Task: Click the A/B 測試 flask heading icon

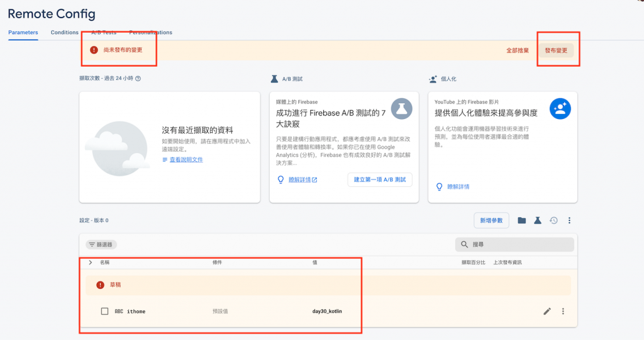Action: (274, 79)
